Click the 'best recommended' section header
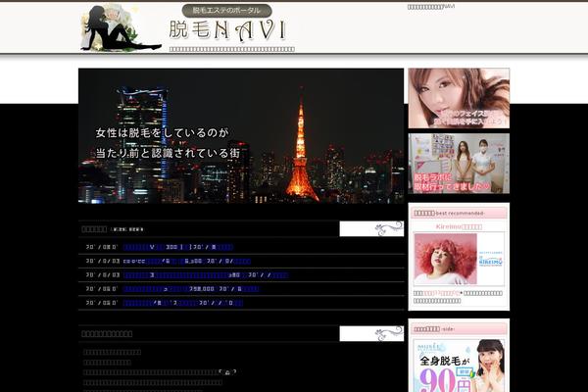Screen dimensions: 588x392 (x=459, y=213)
